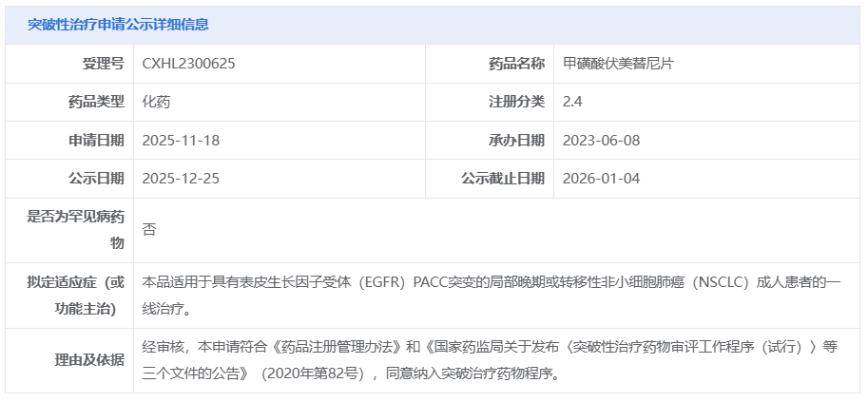Click the 突破性治疗申请公示详细信息 header title
This screenshot has height=402, width=868.
coord(118,25)
